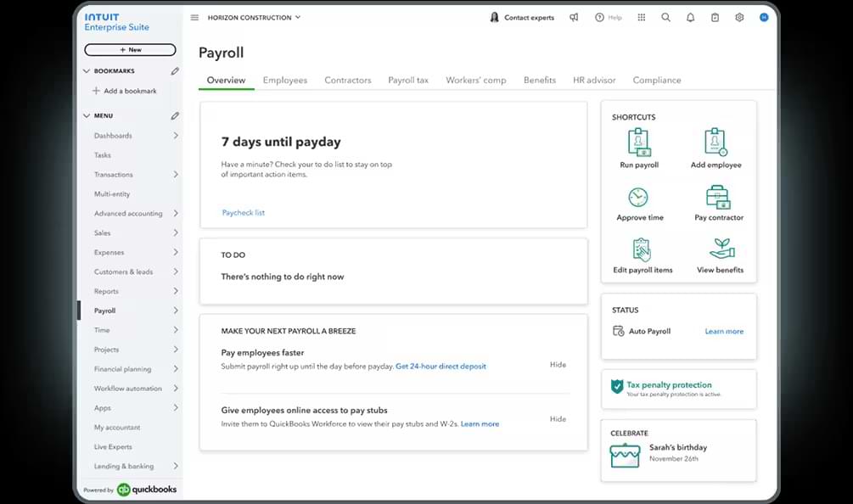The width and height of the screenshot is (853, 504).
Task: Open the Compliance tab
Action: point(657,80)
